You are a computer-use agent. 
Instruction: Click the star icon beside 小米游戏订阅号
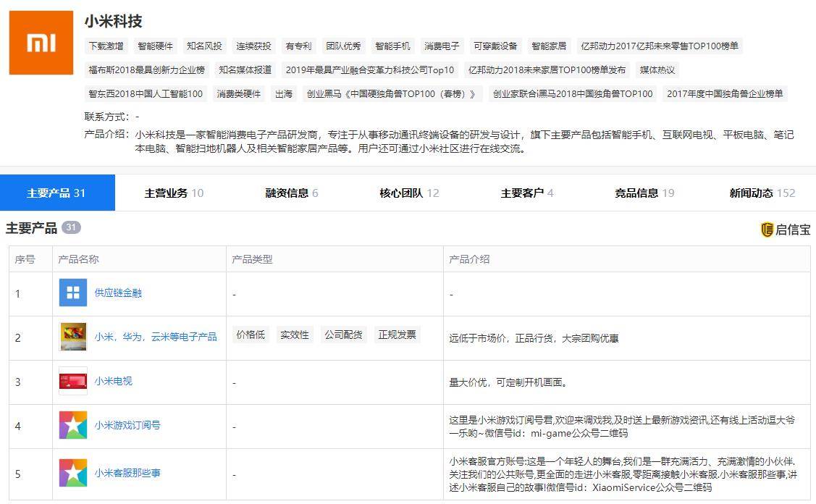click(x=73, y=425)
